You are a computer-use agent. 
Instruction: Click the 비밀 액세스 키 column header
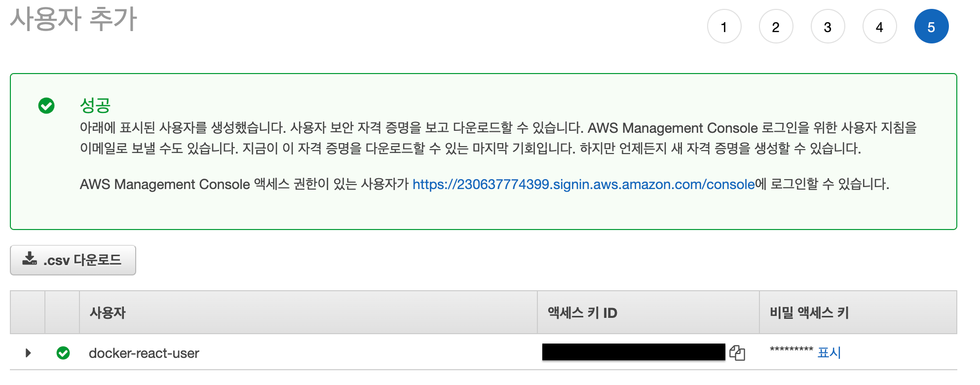[809, 312]
